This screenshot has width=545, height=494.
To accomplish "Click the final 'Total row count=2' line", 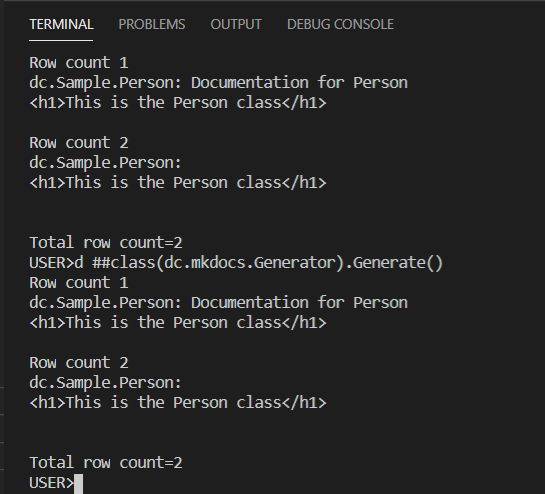I will pyautogui.click(x=106, y=463).
